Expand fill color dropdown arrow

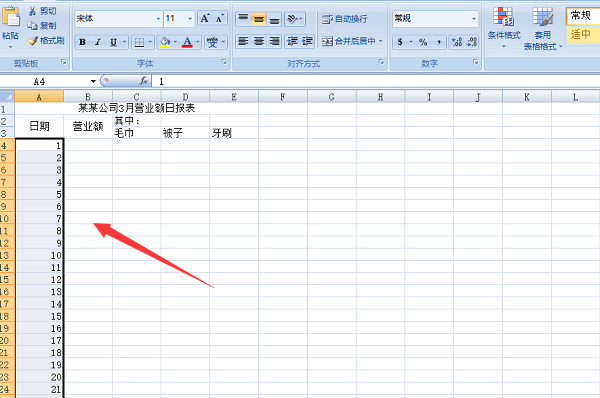coord(175,42)
